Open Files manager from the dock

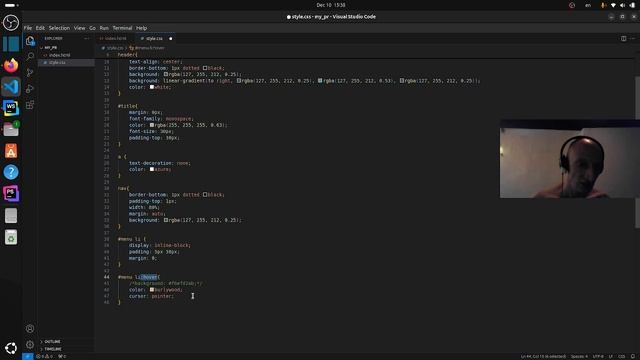pyautogui.click(x=11, y=129)
